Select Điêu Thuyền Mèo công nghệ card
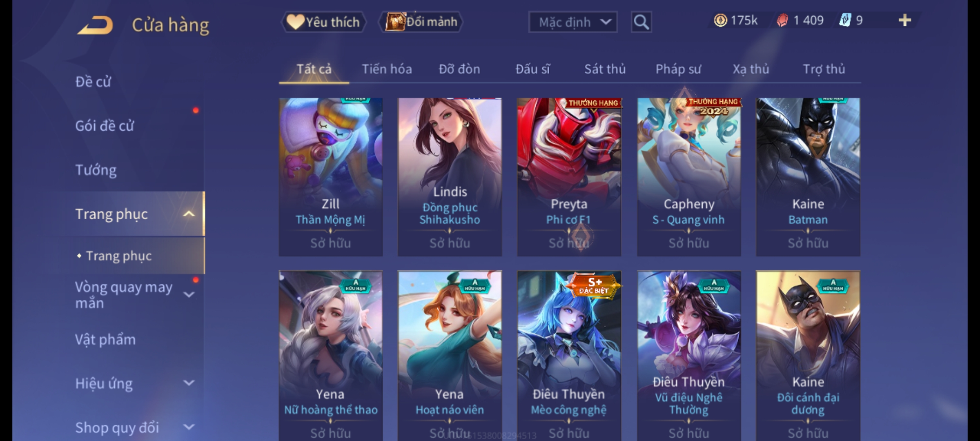 pos(569,355)
